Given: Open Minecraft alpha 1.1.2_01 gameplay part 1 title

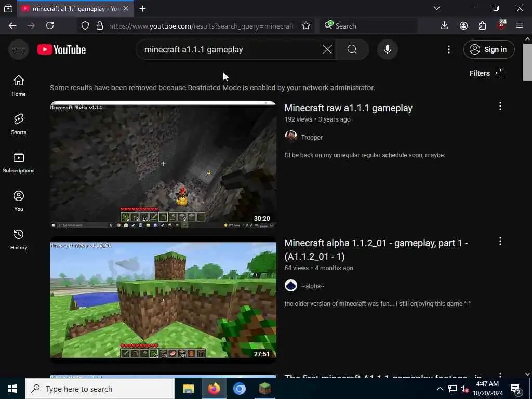Looking at the screenshot, I should 376,250.
